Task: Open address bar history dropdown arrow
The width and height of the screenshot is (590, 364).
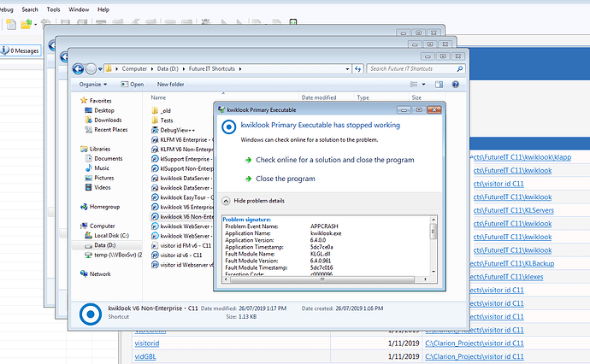Action: coord(347,69)
